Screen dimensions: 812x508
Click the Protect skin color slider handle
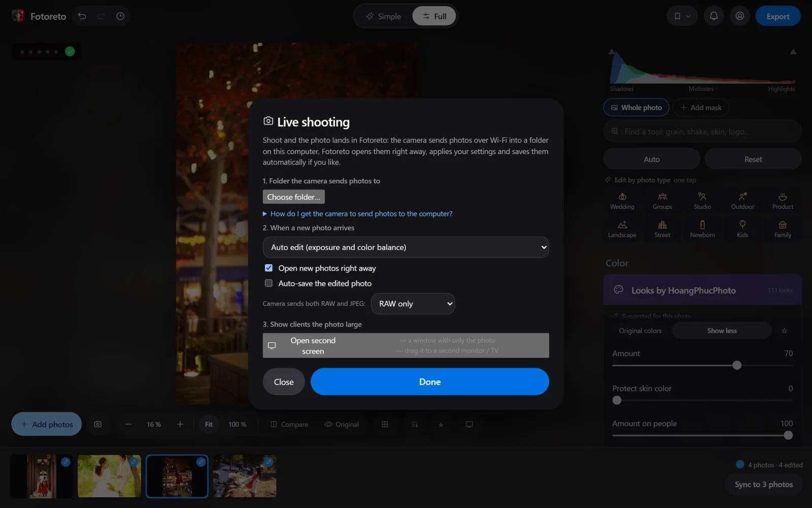pos(617,400)
